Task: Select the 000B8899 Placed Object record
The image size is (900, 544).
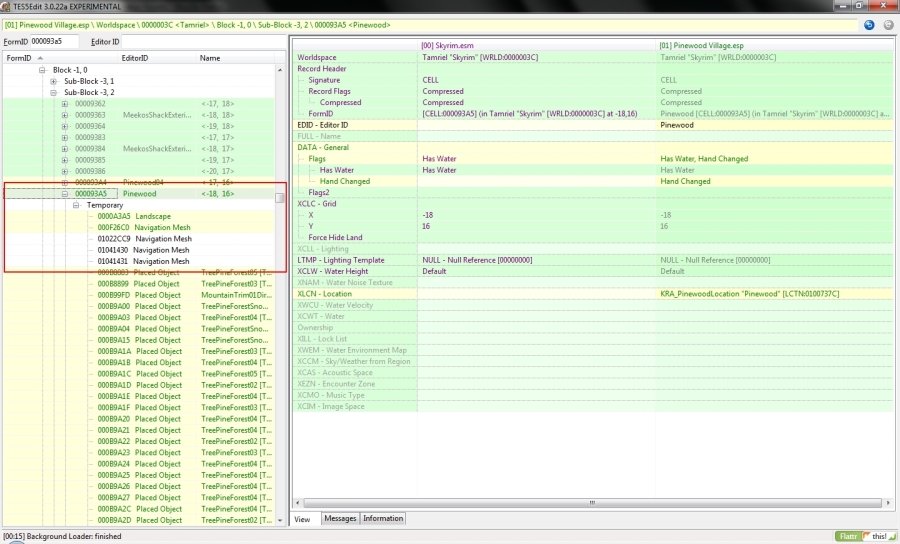Action: tap(138, 283)
